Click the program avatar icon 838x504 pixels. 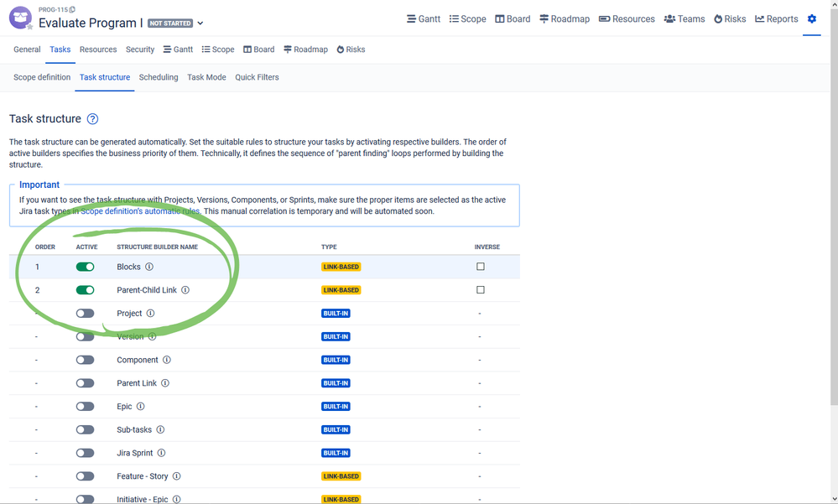click(x=20, y=18)
